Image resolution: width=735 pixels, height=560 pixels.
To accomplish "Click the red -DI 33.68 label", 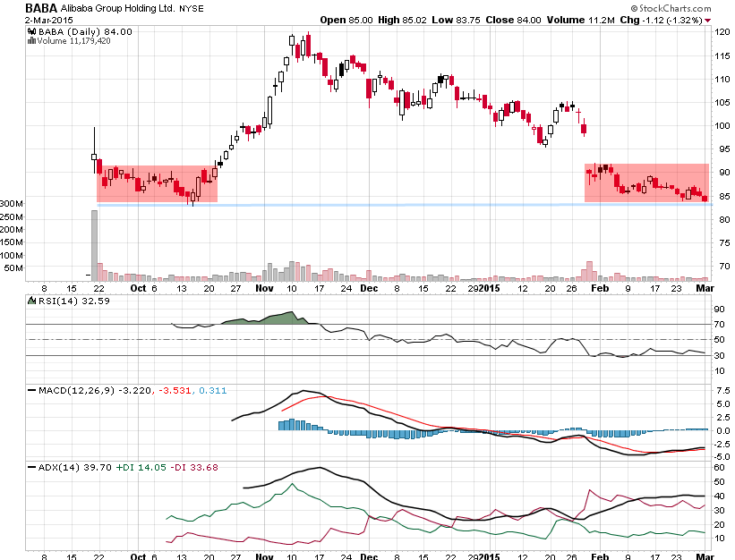I will point(193,467).
